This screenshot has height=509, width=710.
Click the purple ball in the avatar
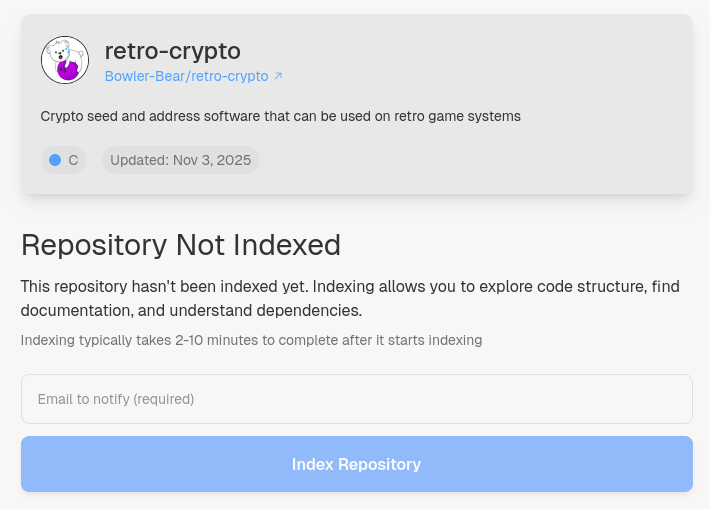[x=68, y=69]
